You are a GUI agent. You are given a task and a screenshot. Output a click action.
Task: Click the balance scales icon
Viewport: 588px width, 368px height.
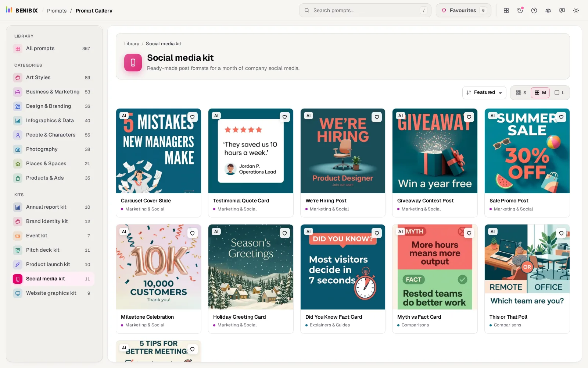coord(548,10)
